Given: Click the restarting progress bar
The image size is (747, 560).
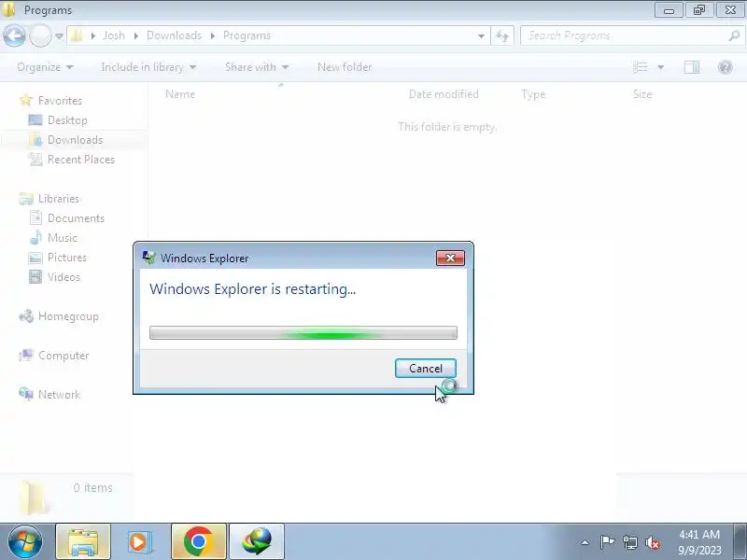Looking at the screenshot, I should 303,332.
